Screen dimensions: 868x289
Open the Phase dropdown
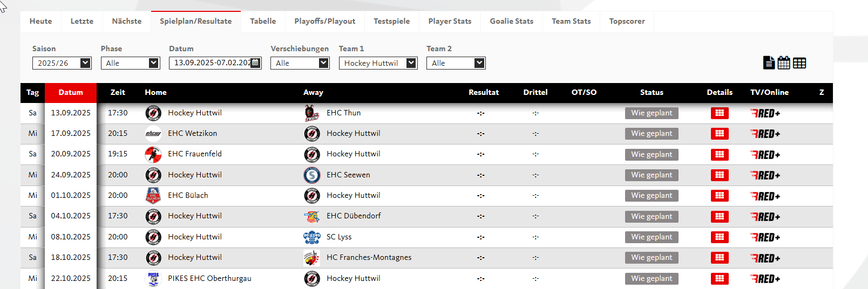131,63
